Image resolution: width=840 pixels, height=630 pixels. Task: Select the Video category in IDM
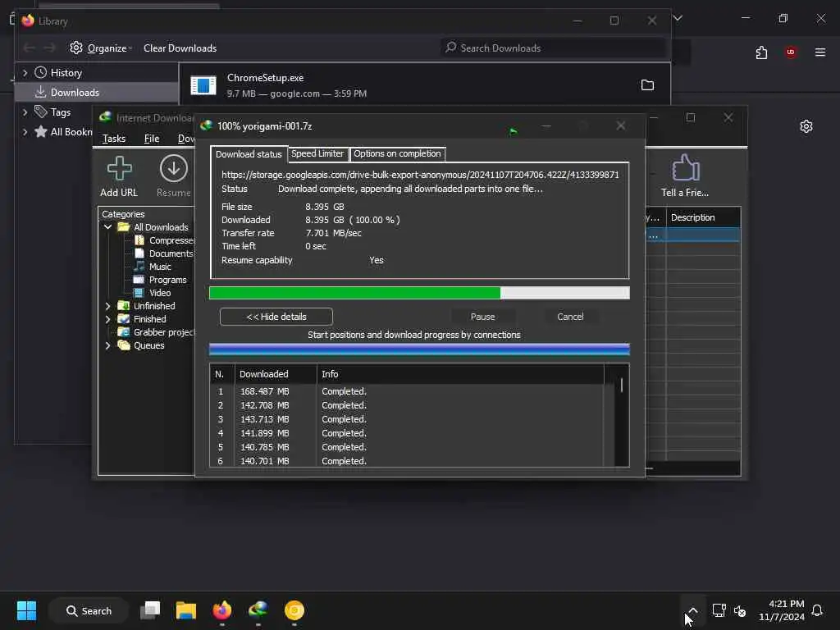160,293
